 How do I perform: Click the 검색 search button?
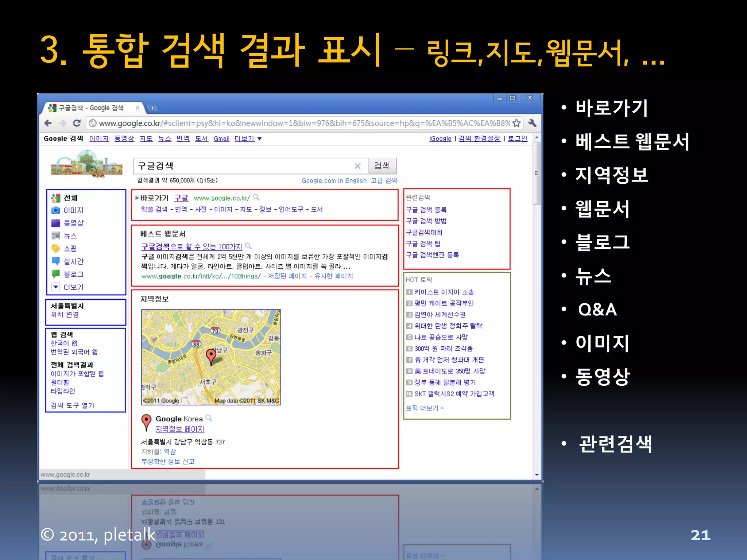pyautogui.click(x=382, y=166)
